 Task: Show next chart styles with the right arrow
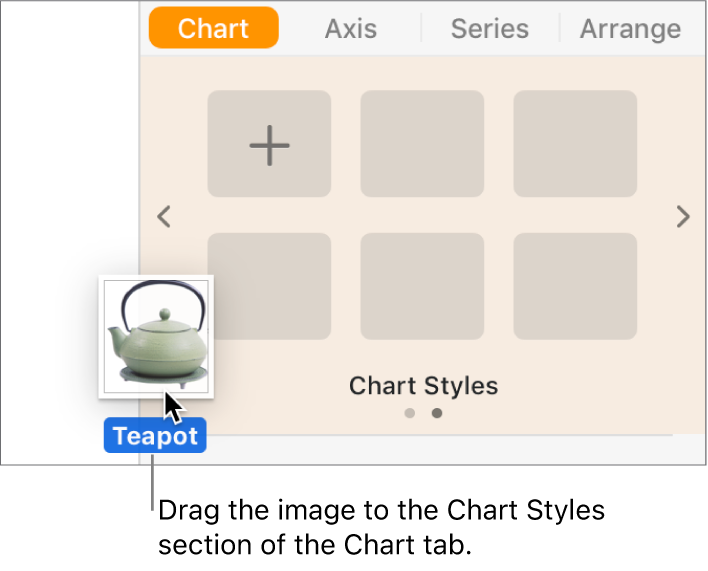click(x=683, y=216)
